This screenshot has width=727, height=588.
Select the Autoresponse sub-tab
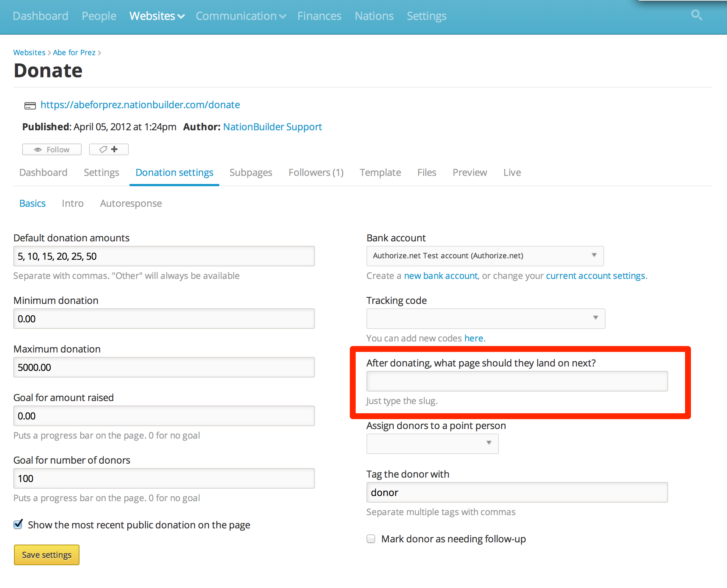pos(131,203)
